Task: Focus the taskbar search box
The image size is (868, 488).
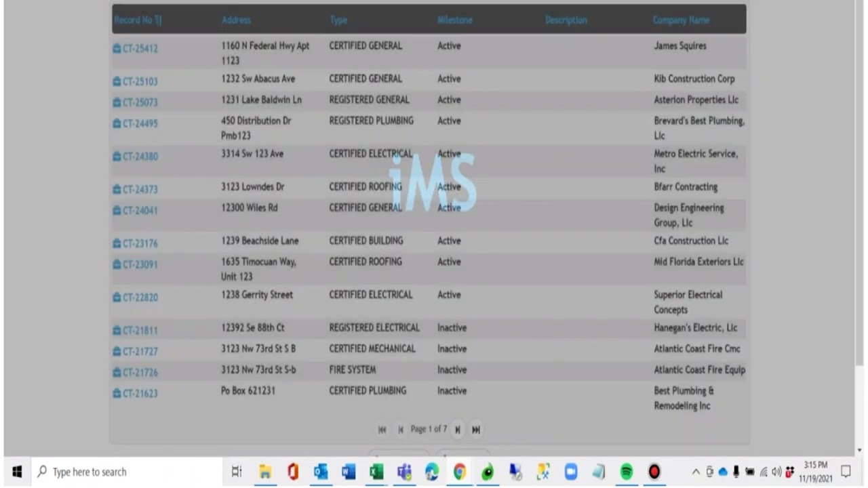Action: click(125, 472)
